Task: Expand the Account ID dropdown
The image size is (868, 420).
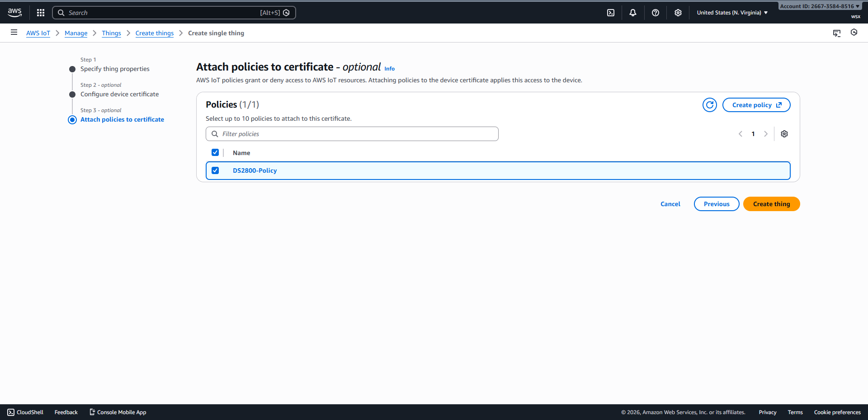Action: coord(819,6)
